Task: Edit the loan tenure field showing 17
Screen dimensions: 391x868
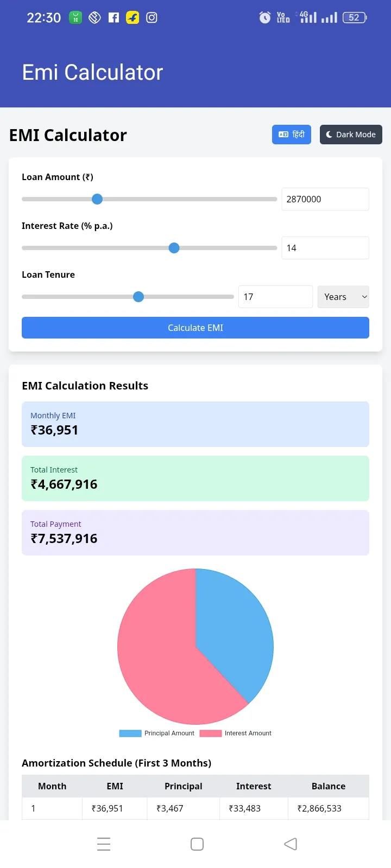Action: click(275, 297)
